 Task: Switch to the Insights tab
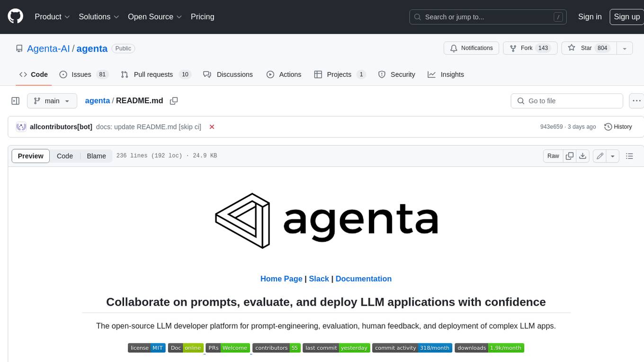click(x=446, y=74)
